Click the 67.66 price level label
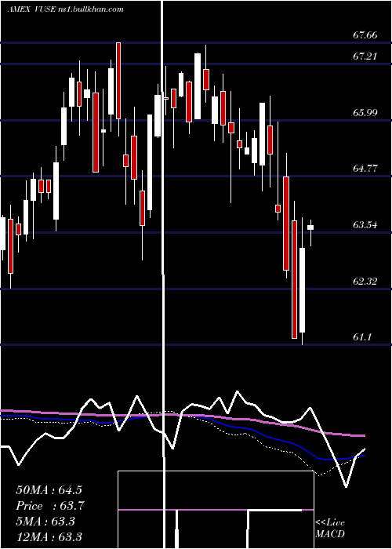Viewport: 392px width, 549px height. point(365,35)
